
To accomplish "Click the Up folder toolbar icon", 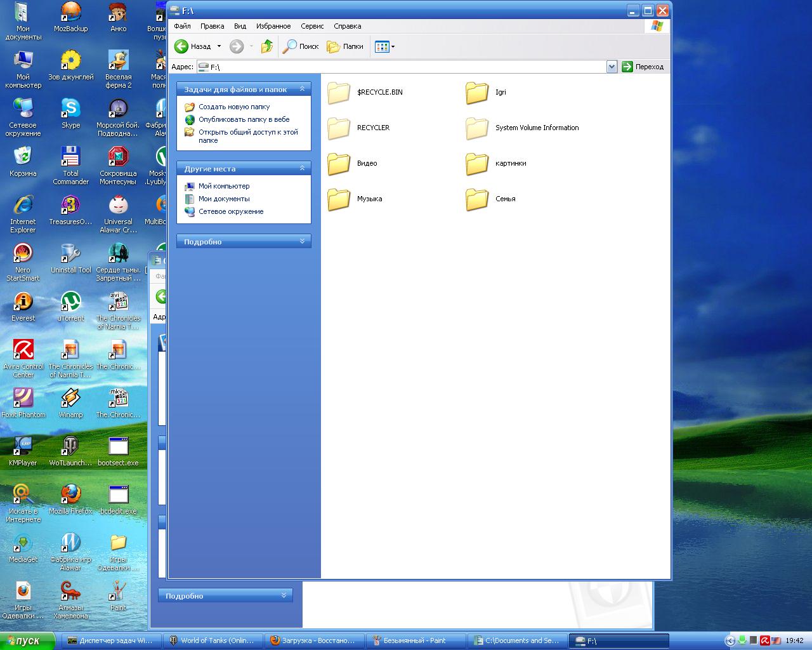I will tap(267, 46).
